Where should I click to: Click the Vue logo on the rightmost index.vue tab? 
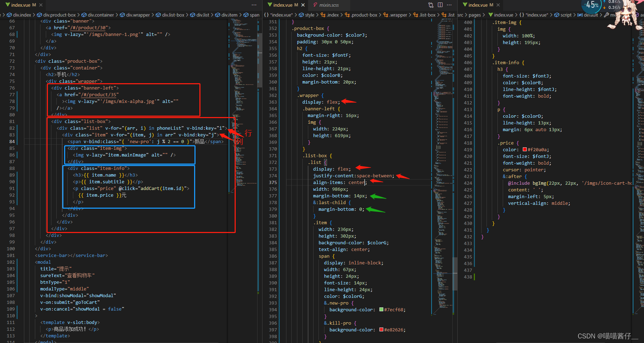click(x=464, y=5)
